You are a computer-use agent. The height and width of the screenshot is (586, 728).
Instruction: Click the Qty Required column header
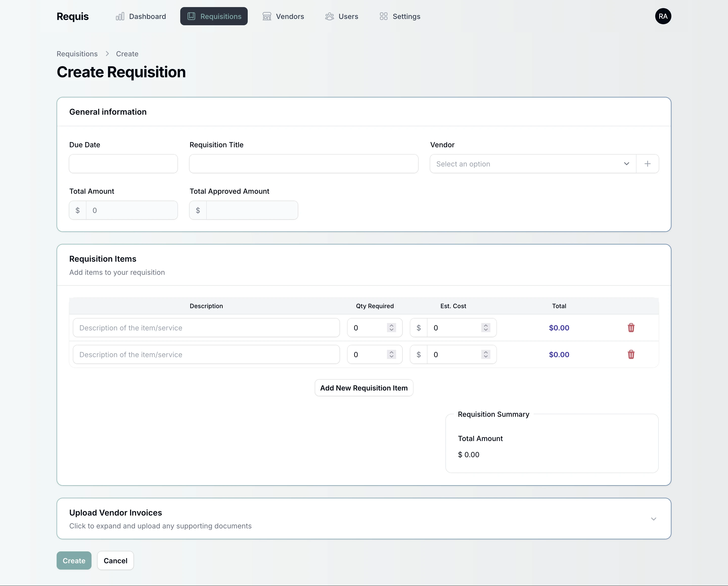(375, 306)
